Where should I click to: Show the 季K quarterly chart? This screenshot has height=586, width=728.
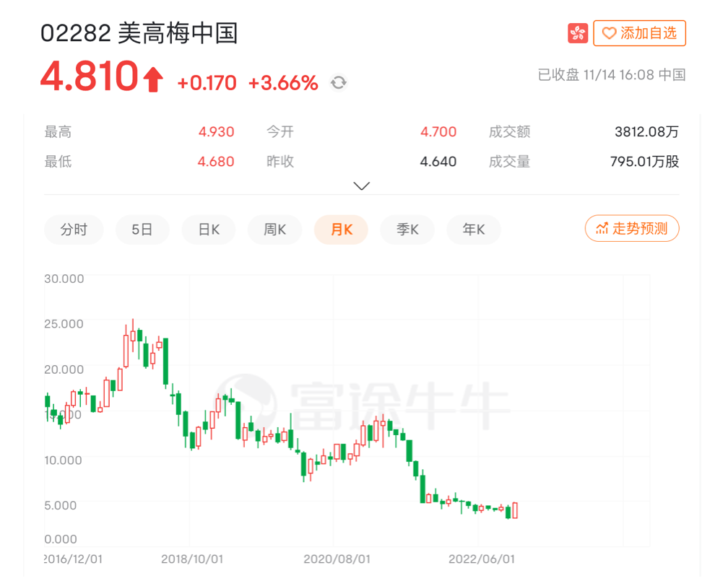[407, 229]
